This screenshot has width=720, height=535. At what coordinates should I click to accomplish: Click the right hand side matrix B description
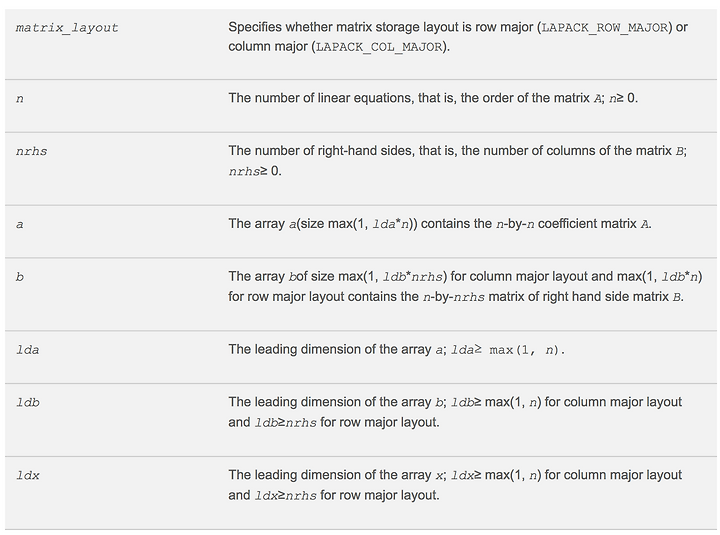pyautogui.click(x=464, y=286)
